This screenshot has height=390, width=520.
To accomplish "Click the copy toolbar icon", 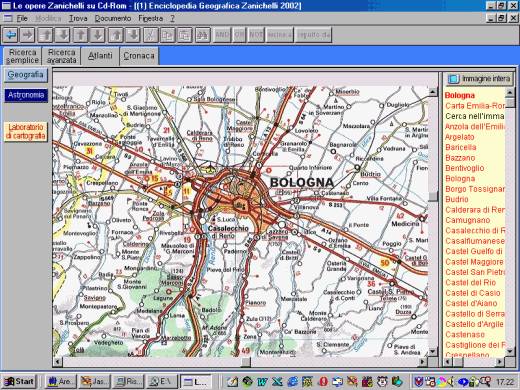I will pyautogui.click(x=168, y=35).
